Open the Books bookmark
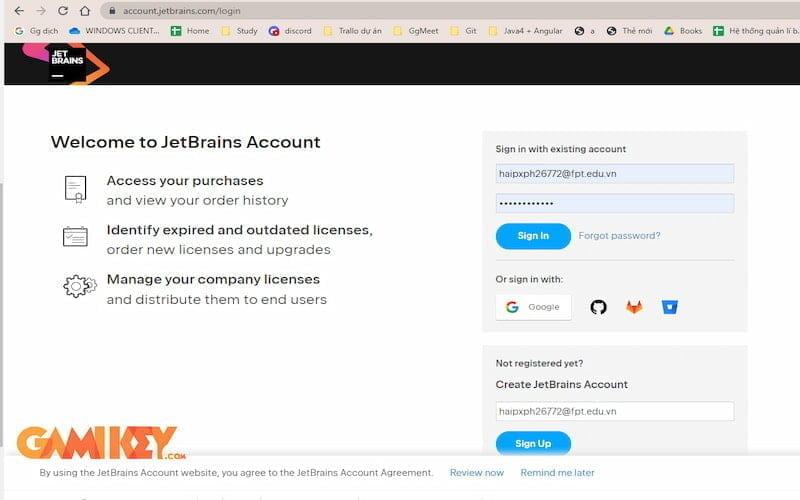 pyautogui.click(x=683, y=31)
